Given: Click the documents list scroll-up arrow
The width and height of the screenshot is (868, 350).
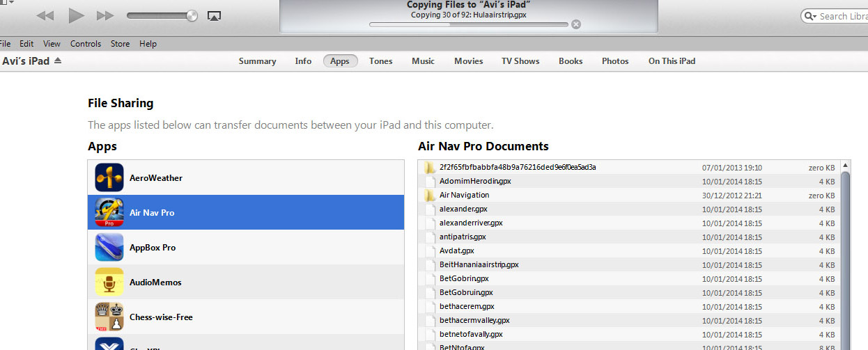Looking at the screenshot, I should [846, 166].
